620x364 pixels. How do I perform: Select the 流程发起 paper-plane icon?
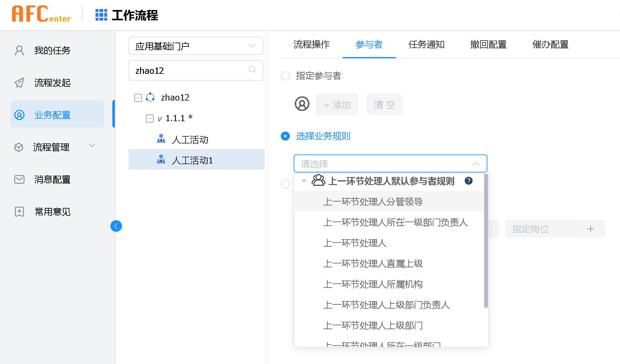[19, 83]
